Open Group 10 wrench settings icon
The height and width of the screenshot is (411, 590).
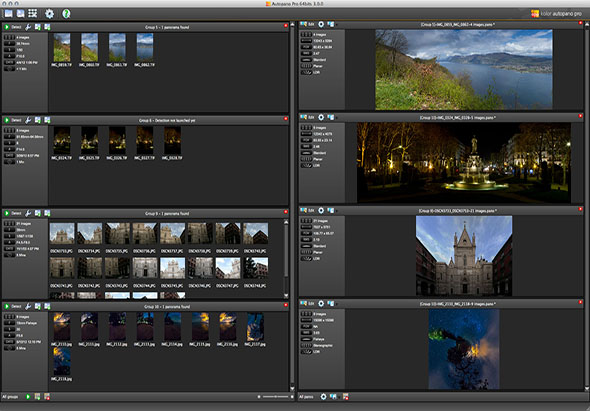coord(28,306)
